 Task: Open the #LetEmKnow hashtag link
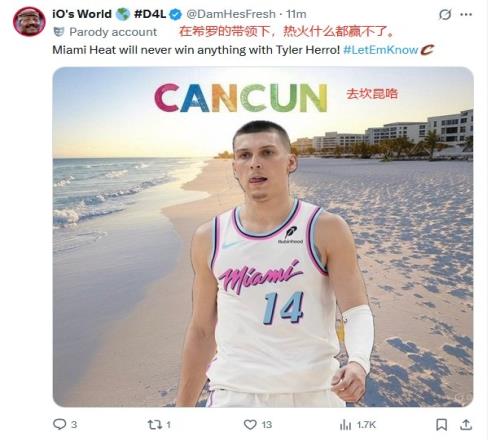click(380, 50)
